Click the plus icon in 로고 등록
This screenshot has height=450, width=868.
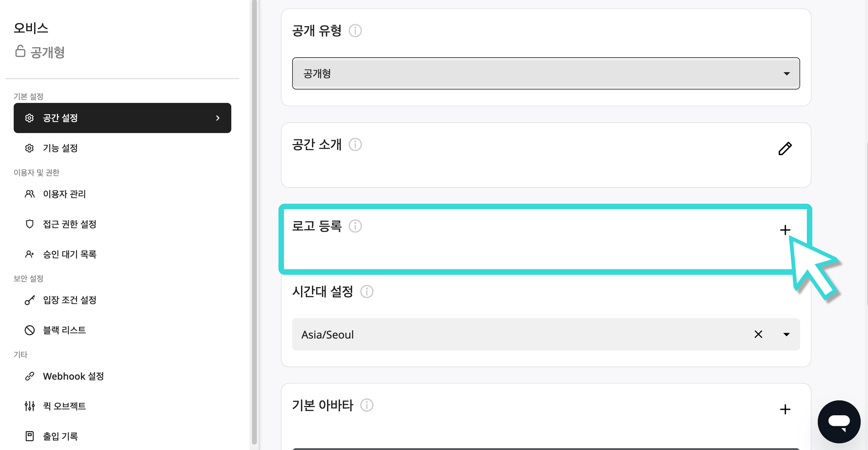pos(785,230)
